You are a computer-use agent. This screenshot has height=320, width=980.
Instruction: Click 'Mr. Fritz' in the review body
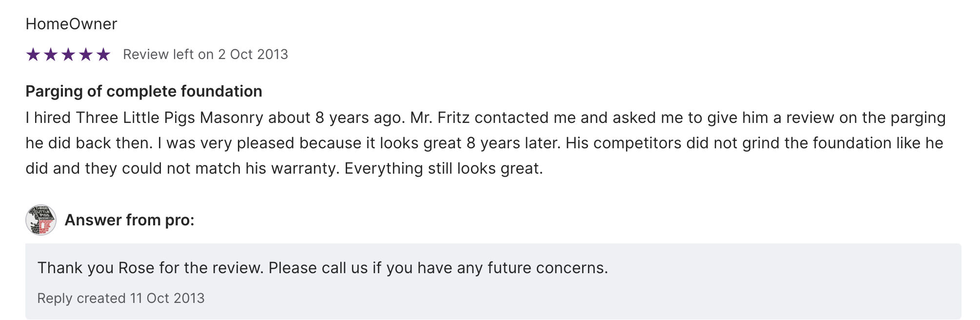click(x=440, y=118)
